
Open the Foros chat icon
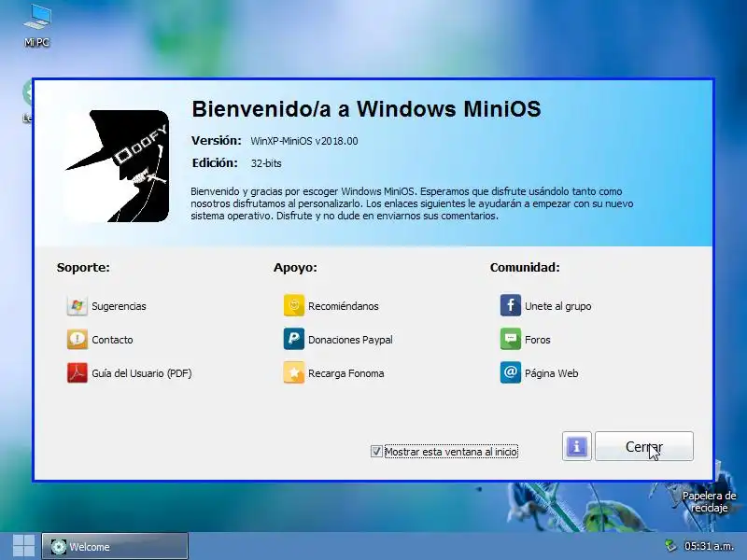coord(510,339)
